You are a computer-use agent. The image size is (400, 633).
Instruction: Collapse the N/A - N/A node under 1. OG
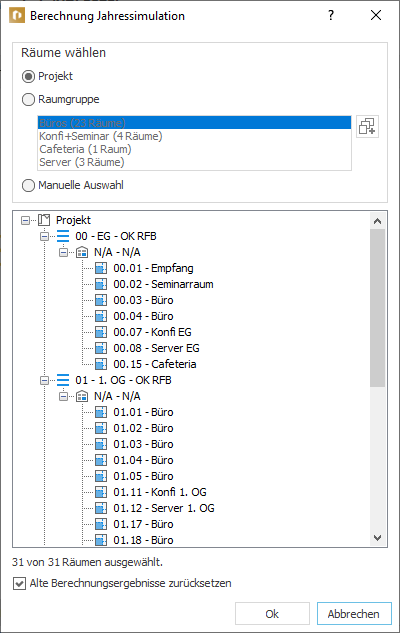(x=63, y=396)
